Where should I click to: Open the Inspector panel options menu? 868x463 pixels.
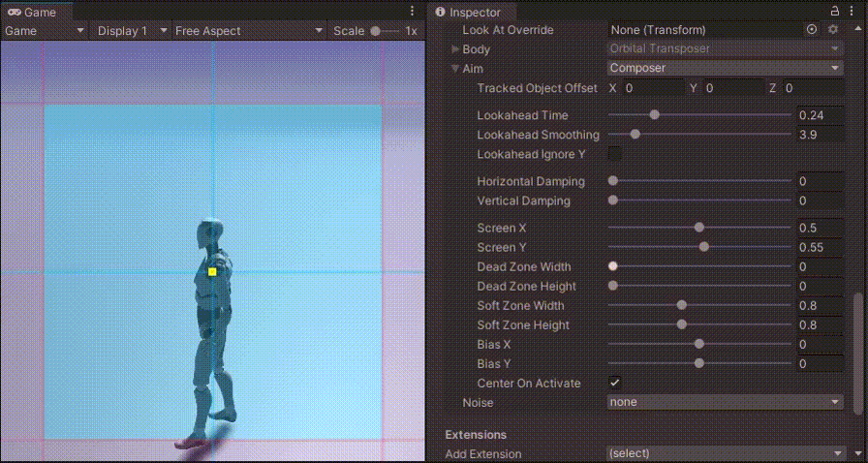[851, 11]
